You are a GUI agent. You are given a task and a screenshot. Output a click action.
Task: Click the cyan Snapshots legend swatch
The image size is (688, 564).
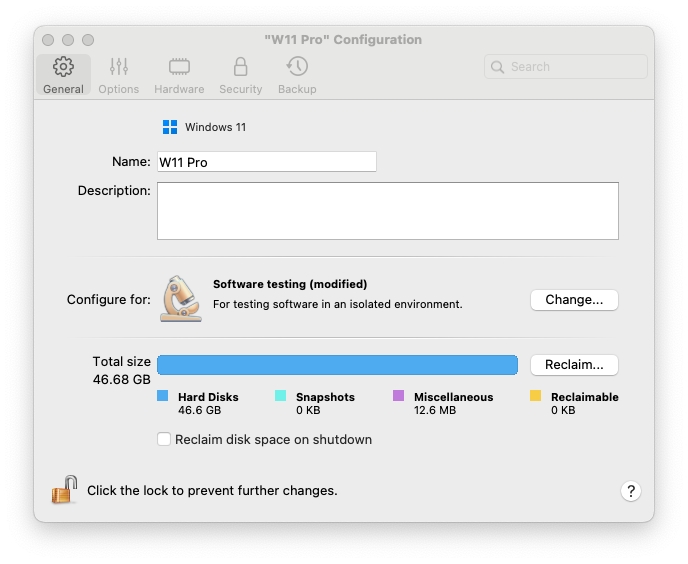(281, 397)
